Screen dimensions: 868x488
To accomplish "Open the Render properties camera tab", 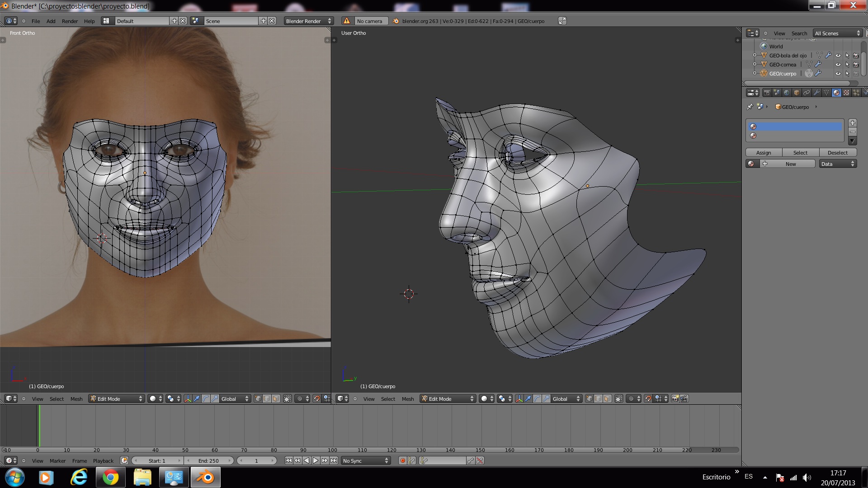I will coord(767,93).
